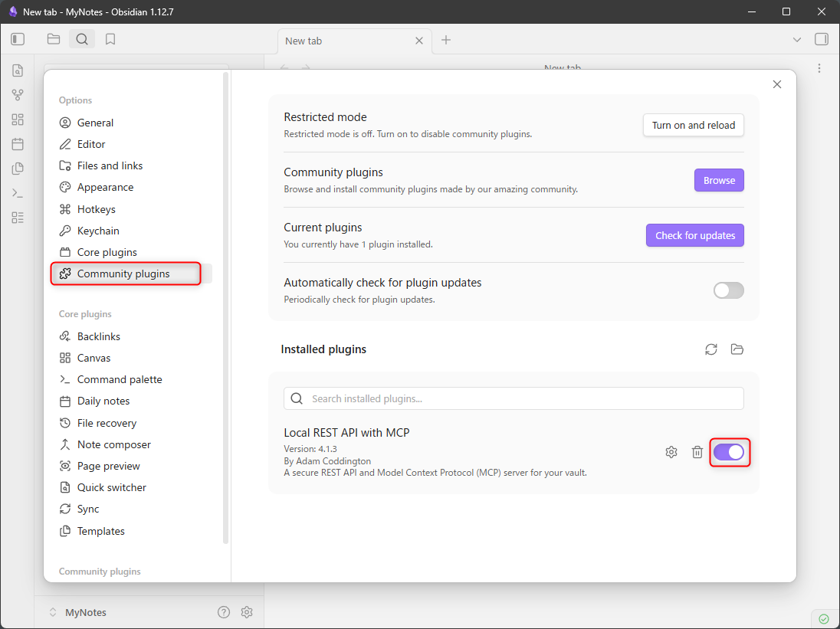Click the Search installed plugins field
Viewport: 840px width, 629px height.
[514, 398]
